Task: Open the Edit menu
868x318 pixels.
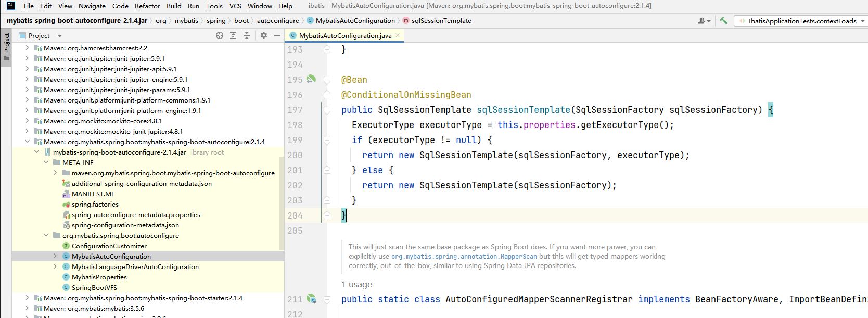Action: tap(46, 6)
